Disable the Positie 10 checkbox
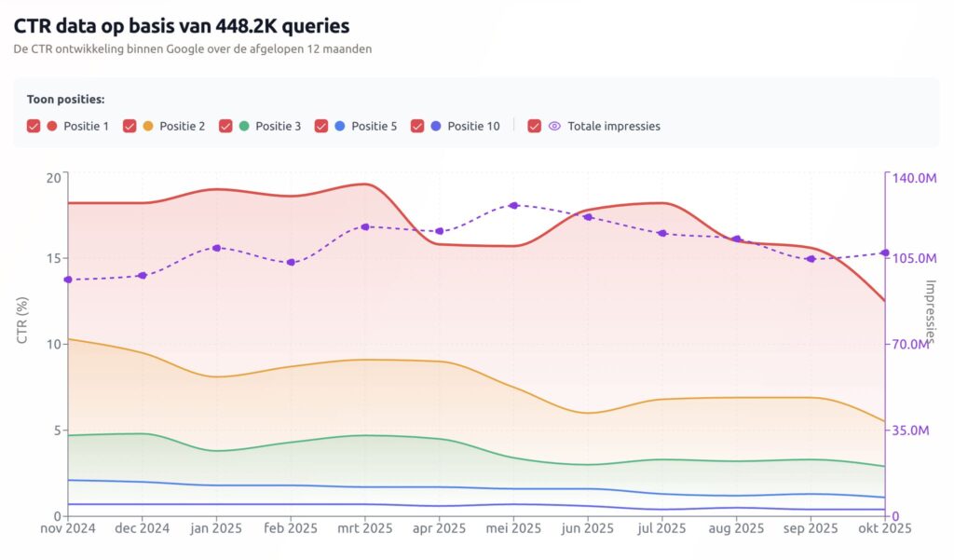Screen dimensions: 954x560 coord(416,126)
